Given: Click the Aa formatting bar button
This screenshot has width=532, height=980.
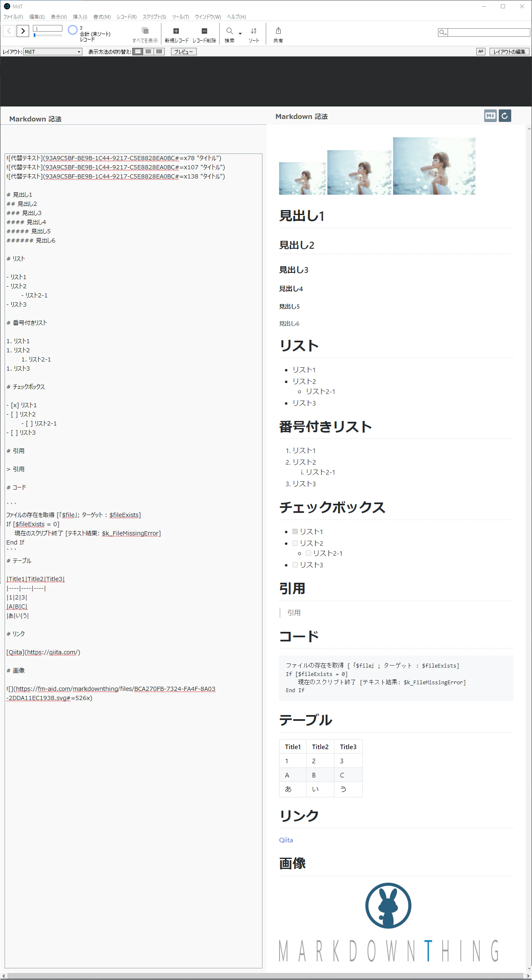Looking at the screenshot, I should [x=481, y=52].
